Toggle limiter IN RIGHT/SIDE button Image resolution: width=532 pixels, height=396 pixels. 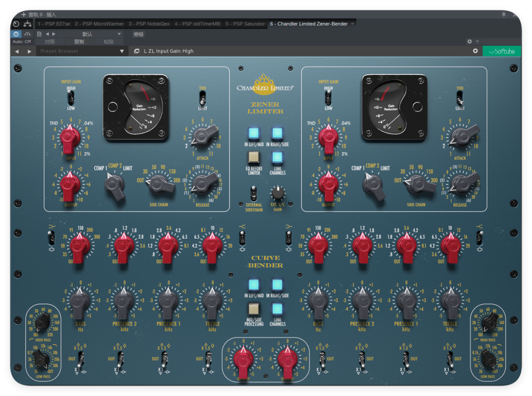pyautogui.click(x=277, y=133)
